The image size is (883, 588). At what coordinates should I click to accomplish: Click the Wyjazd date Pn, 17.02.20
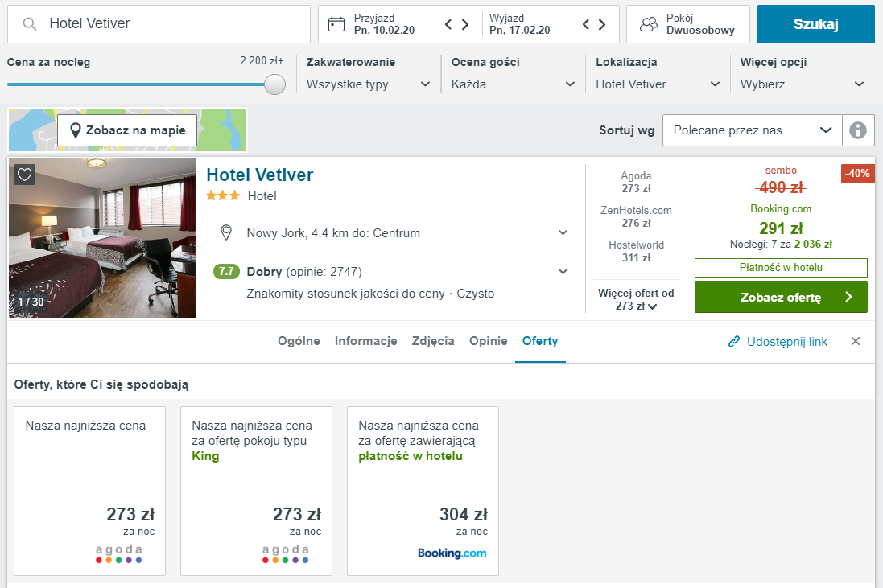[x=520, y=31]
